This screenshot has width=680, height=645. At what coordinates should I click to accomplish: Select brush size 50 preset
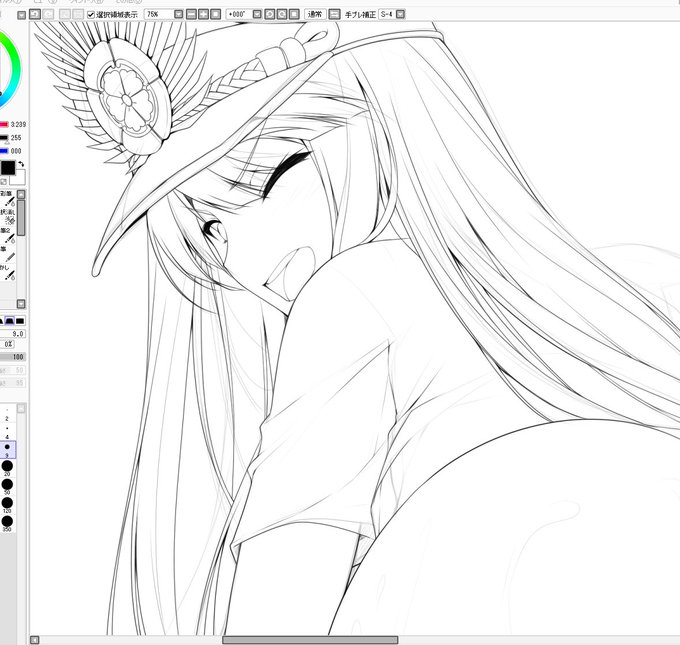[x=7, y=487]
